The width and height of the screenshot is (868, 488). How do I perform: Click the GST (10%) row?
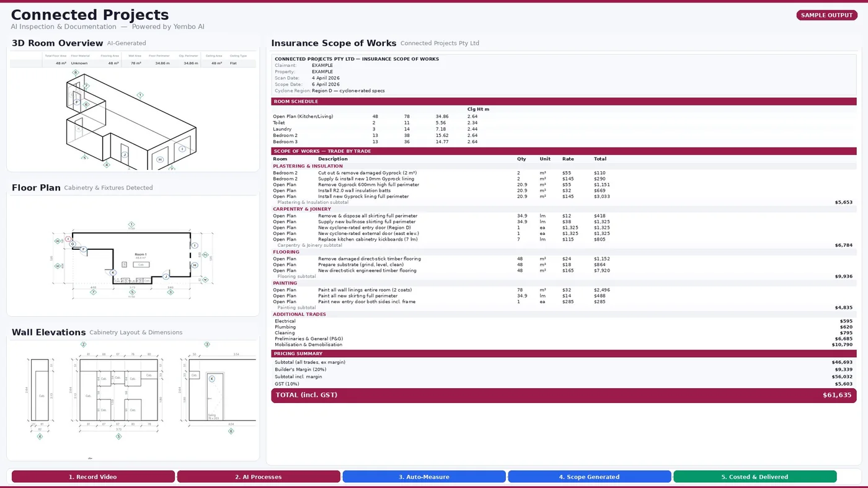click(564, 384)
